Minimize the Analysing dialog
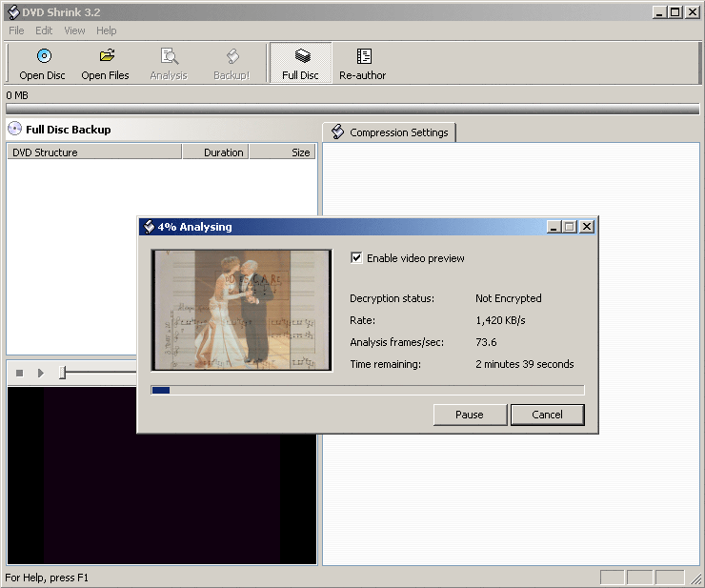This screenshot has width=705, height=588. (554, 227)
